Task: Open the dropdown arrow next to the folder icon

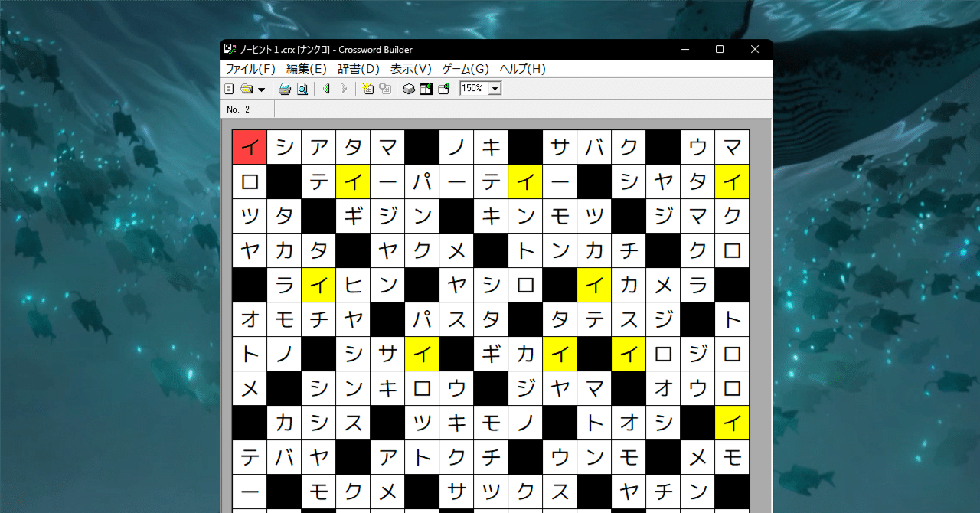Action: coord(261,88)
